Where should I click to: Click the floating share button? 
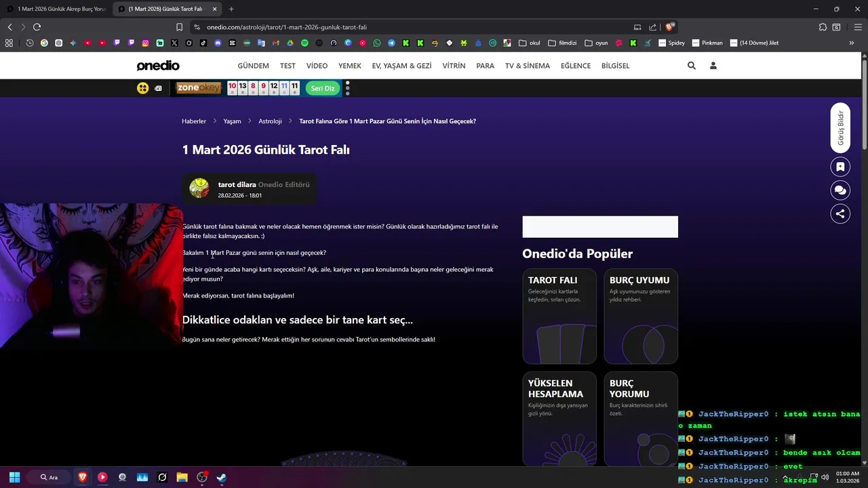[840, 213]
